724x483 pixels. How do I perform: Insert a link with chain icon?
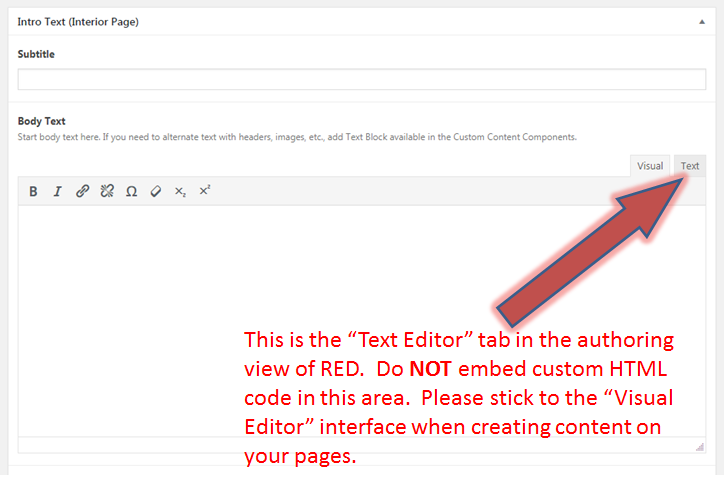click(82, 191)
